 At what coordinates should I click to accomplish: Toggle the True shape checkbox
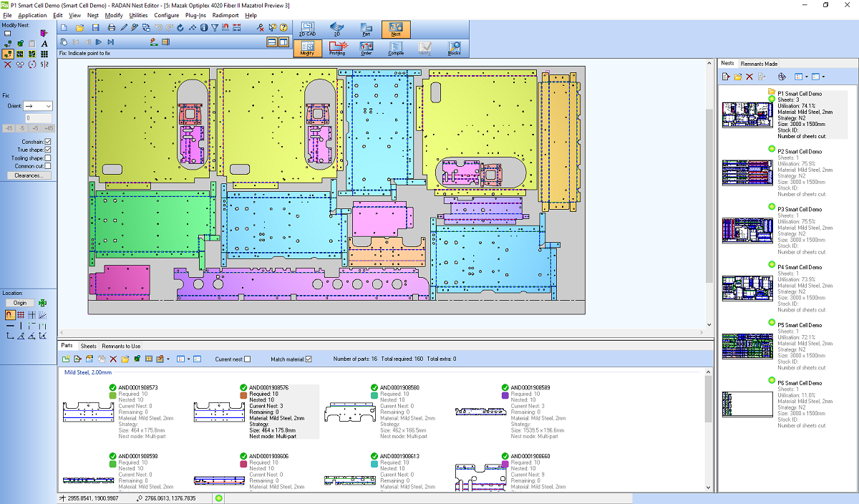tap(48, 150)
